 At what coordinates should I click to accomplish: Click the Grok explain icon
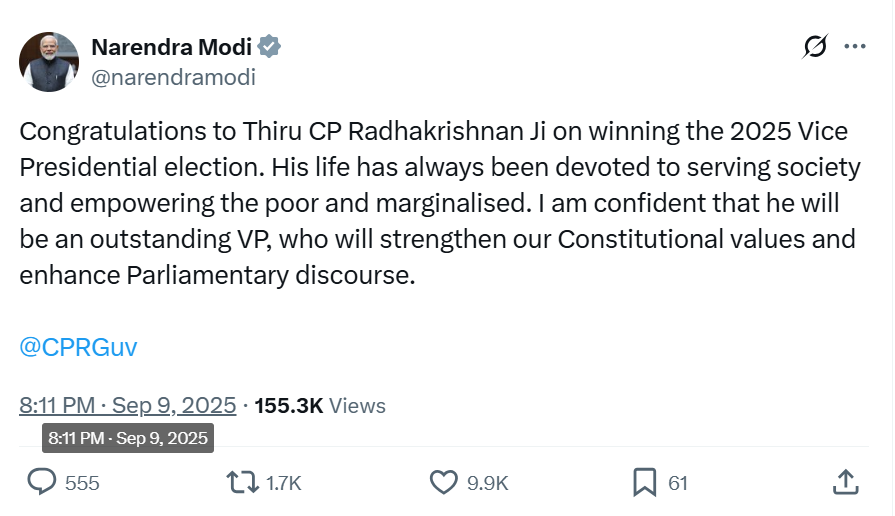click(x=815, y=47)
